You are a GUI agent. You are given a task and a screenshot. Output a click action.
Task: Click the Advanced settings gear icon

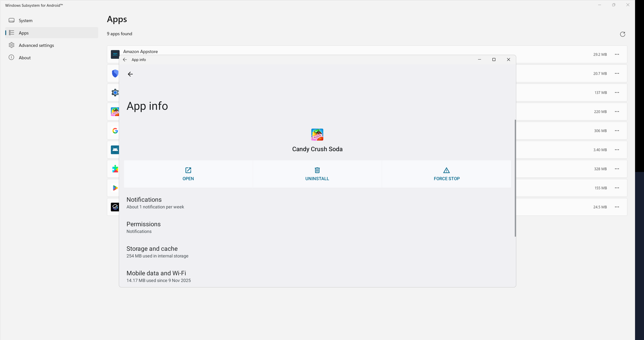(12, 45)
